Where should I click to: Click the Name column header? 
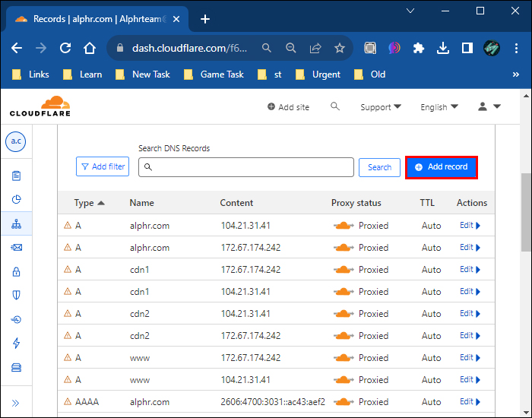click(x=142, y=203)
